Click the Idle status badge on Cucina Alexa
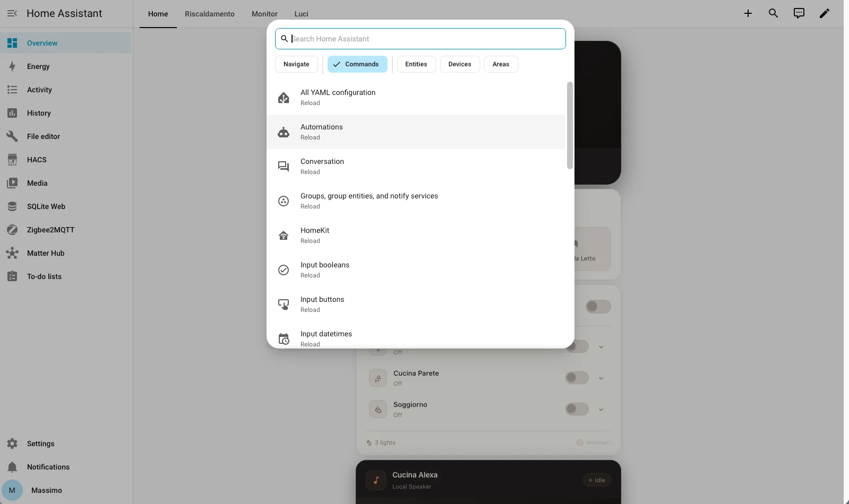The image size is (849, 504). [597, 480]
